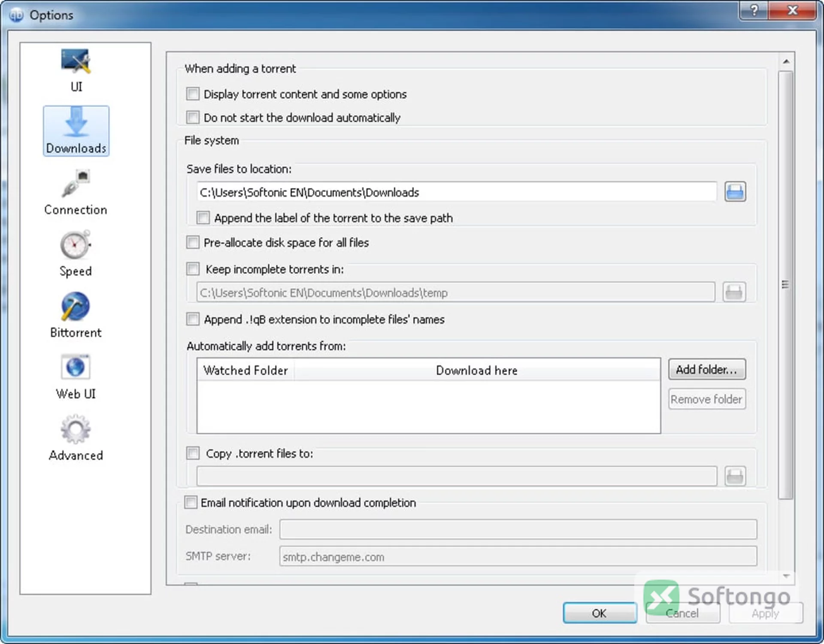The height and width of the screenshot is (644, 824).
Task: Select the Bittorrent settings icon
Action: 76,306
